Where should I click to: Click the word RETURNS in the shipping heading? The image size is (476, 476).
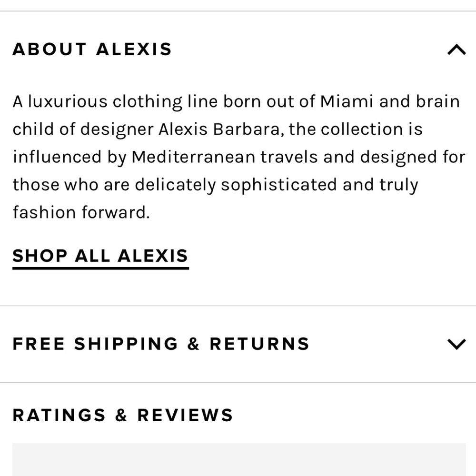[x=259, y=344]
